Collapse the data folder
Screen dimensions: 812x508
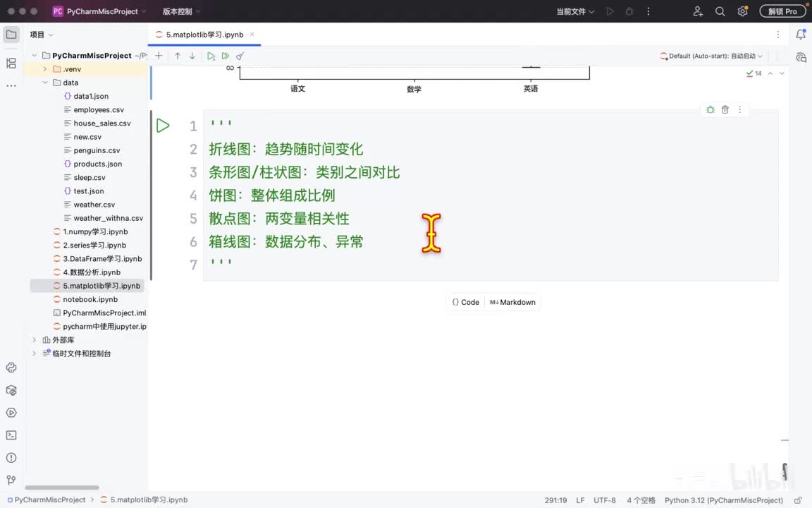point(45,83)
